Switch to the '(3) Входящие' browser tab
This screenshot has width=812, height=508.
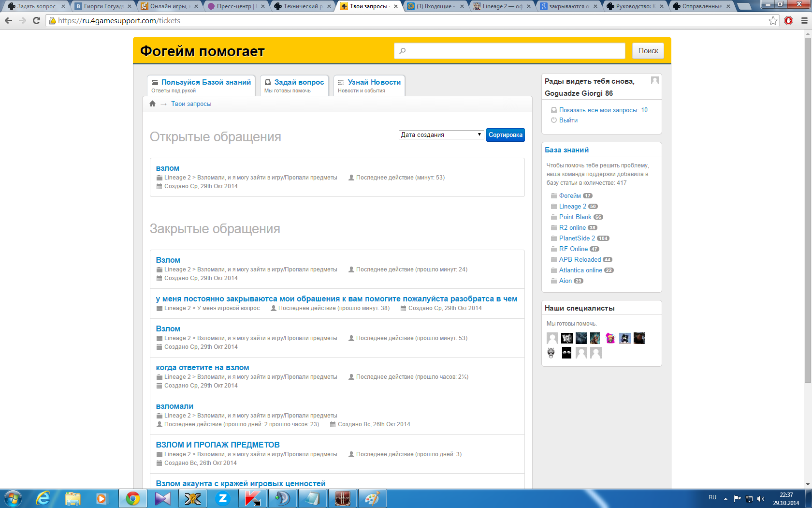435,6
